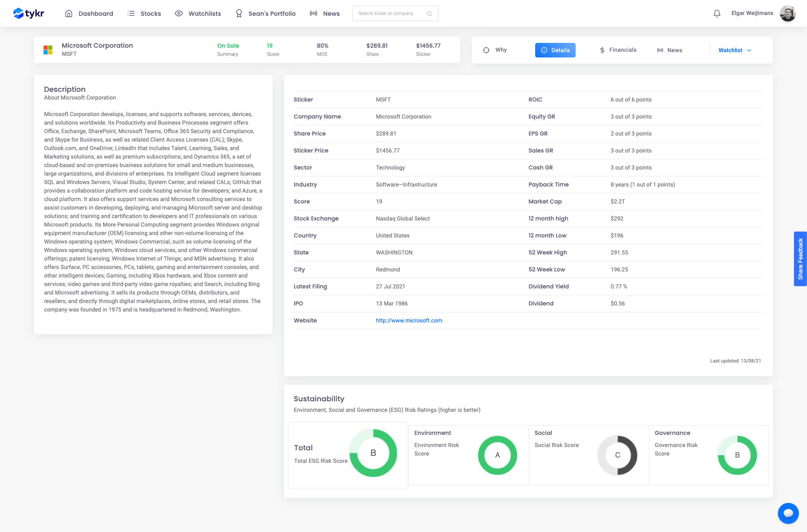Expand the Watchlist dropdown
Screen dimensions: 807x532
click(735, 50)
